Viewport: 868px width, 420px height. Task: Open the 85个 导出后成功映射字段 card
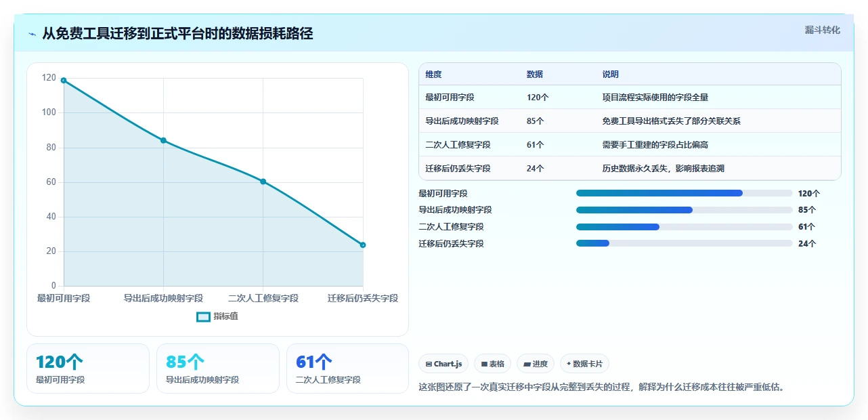click(x=218, y=369)
